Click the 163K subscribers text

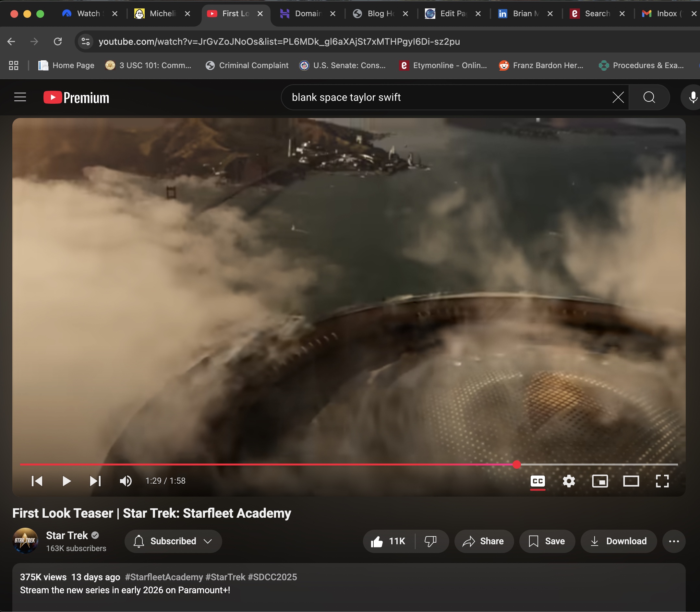(76, 548)
